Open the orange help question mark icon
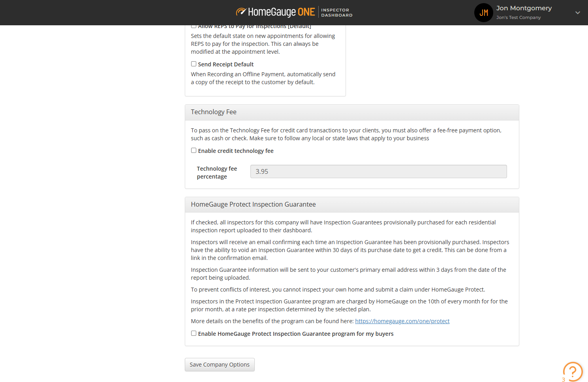The width and height of the screenshot is (588, 382). point(573,371)
